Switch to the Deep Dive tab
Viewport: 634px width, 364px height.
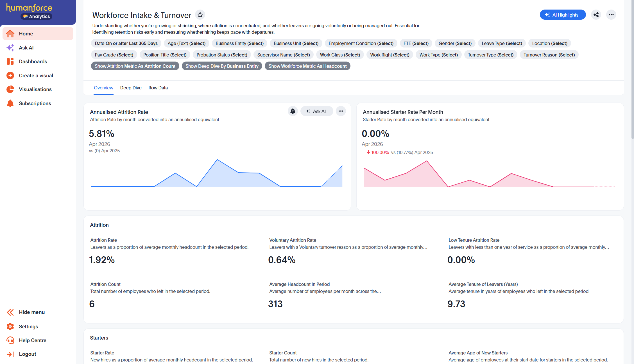point(131,88)
